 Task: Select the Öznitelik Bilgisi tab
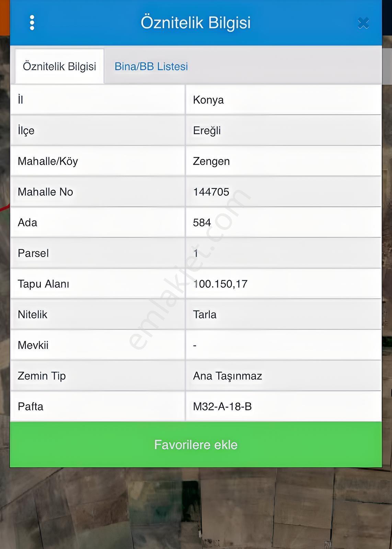59,66
